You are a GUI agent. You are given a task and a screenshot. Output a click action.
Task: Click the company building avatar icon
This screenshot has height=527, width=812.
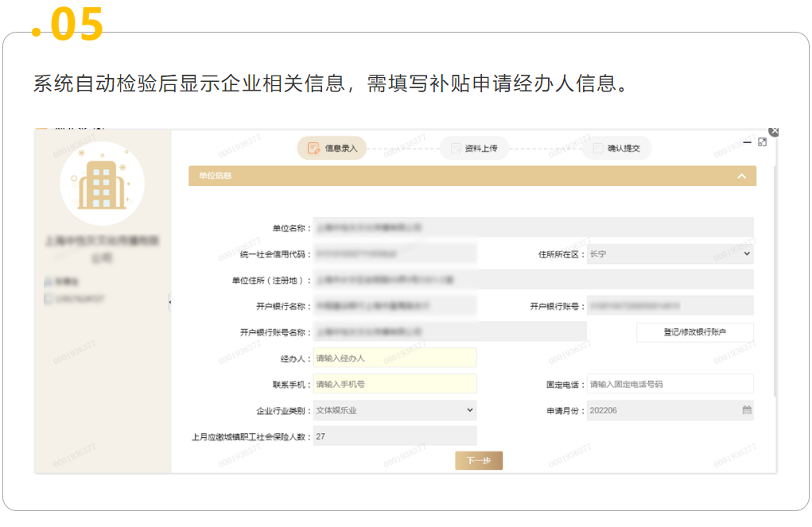(x=102, y=183)
